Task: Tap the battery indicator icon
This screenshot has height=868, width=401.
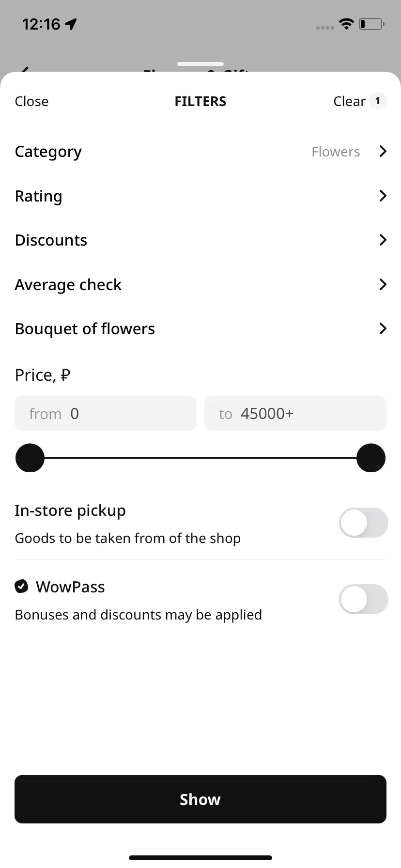Action: coord(371,24)
